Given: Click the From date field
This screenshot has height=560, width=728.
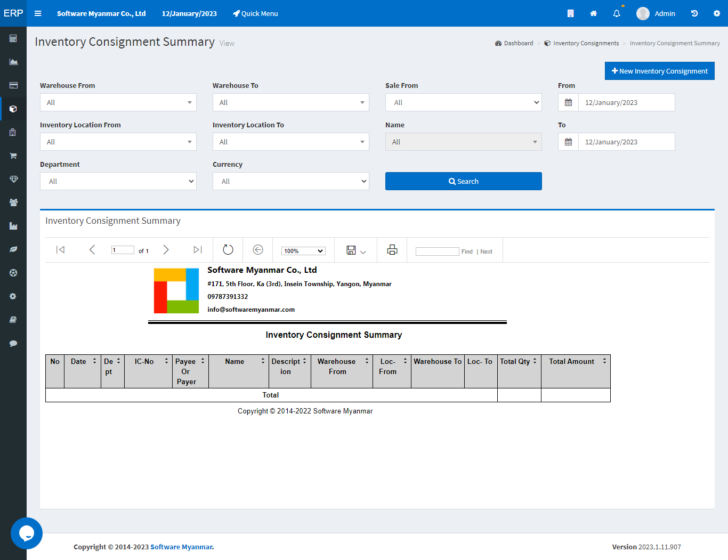Looking at the screenshot, I should [627, 102].
